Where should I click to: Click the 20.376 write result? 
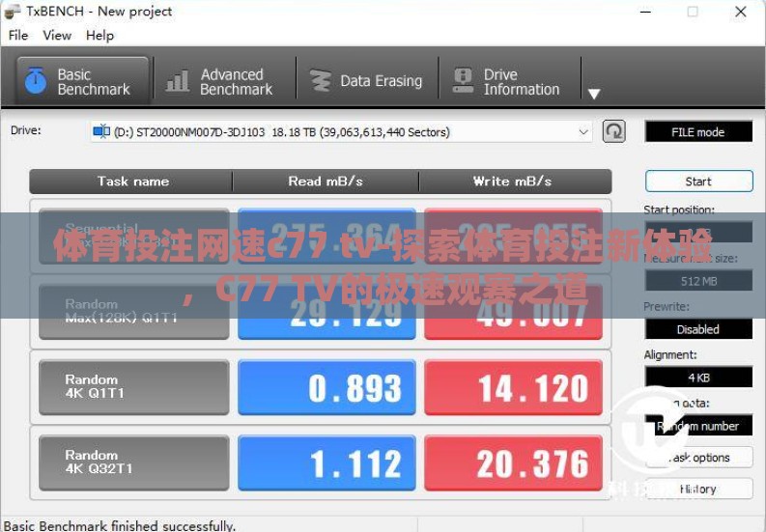pos(513,463)
